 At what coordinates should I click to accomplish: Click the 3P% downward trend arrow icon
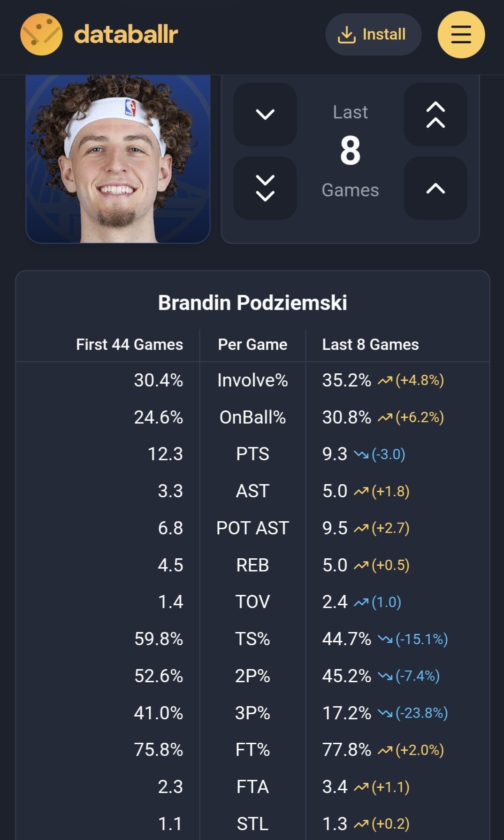(385, 713)
